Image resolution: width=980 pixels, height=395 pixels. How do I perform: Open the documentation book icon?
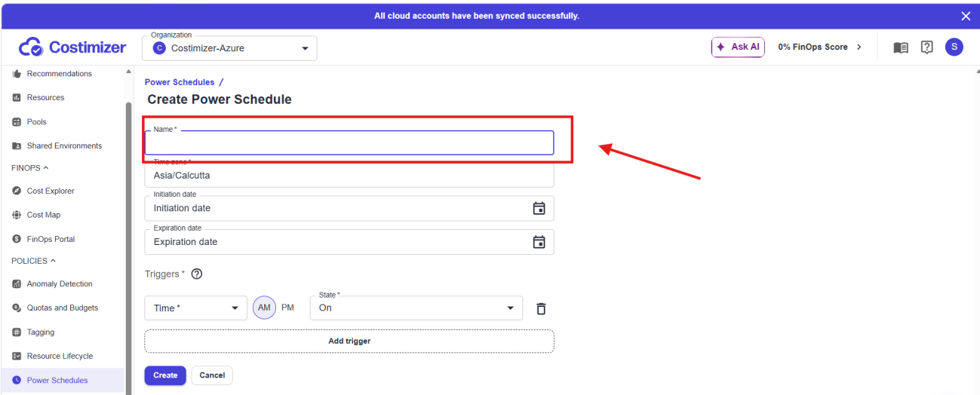pyautogui.click(x=901, y=47)
